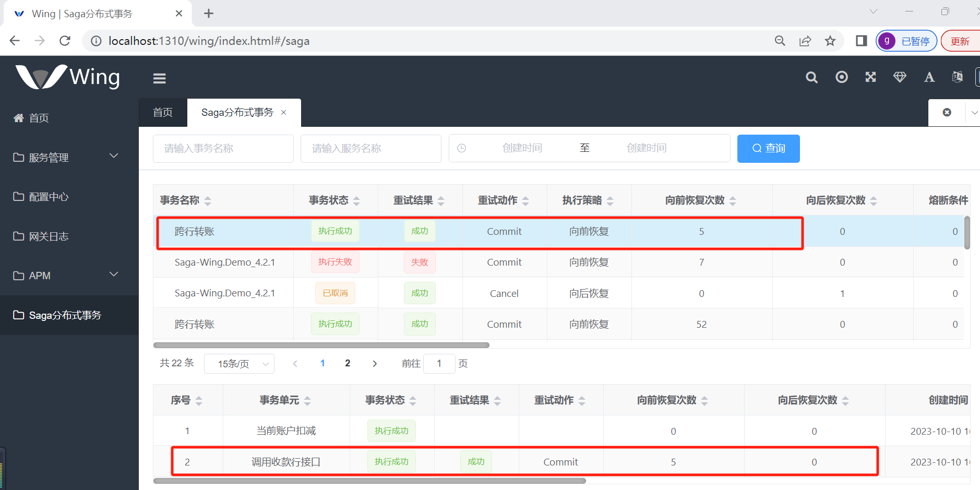The width and height of the screenshot is (980, 490).
Task: Click the Wing logo
Action: coord(68,77)
